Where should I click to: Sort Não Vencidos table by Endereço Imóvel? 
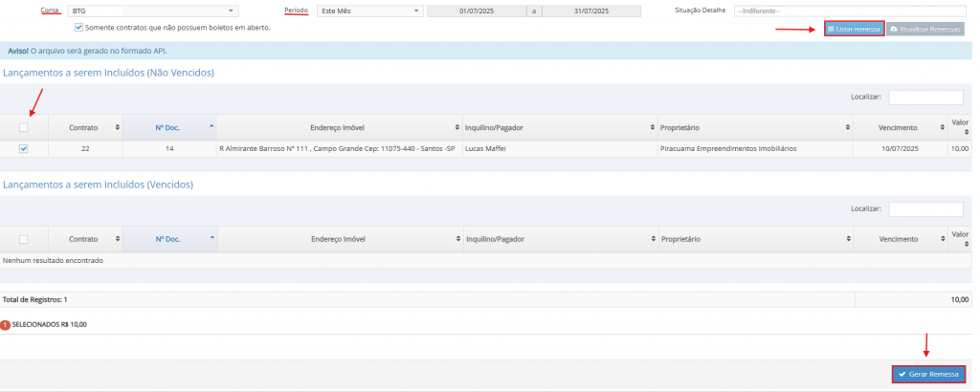[340, 127]
